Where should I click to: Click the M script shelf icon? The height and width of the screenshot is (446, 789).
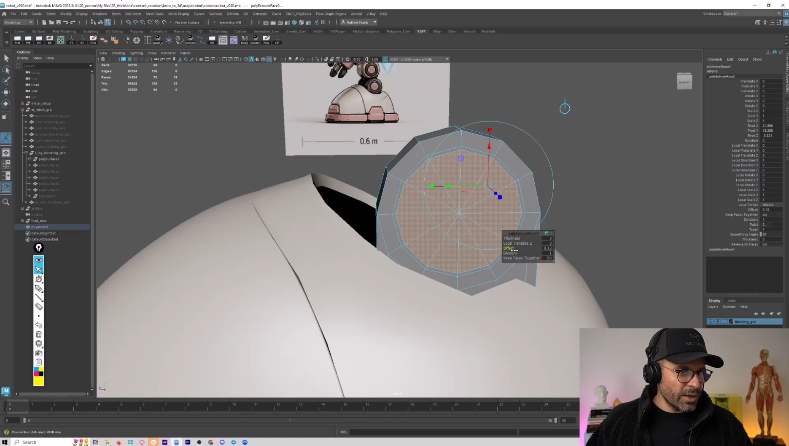click(245, 40)
